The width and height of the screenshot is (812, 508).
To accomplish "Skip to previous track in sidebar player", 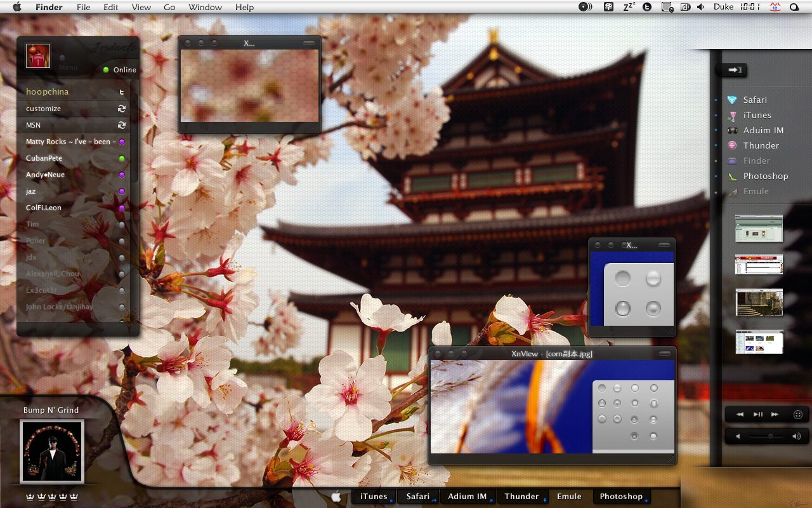I will pos(740,415).
